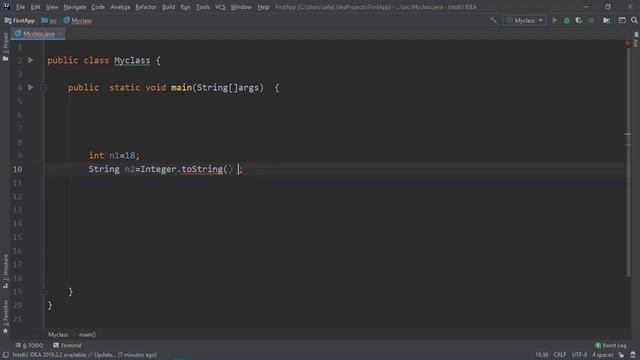Open the Project tool window stripe
The image size is (640, 360).
coord(5,47)
